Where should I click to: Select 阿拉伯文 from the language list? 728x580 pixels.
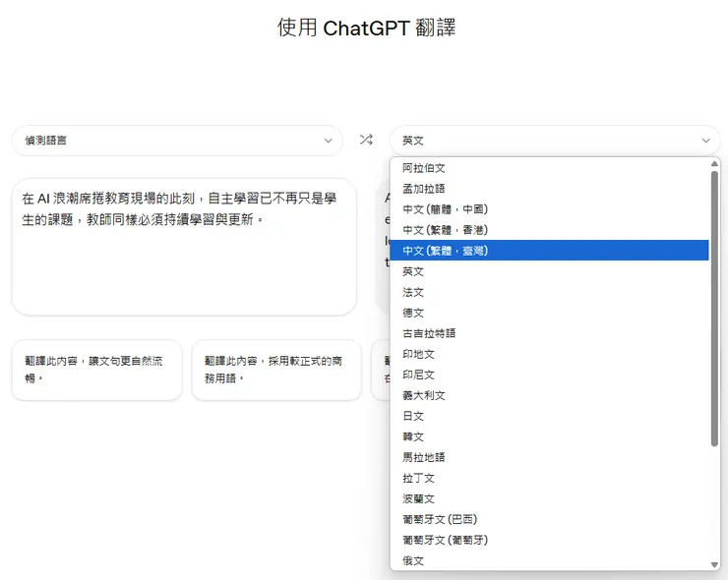[x=550, y=168]
